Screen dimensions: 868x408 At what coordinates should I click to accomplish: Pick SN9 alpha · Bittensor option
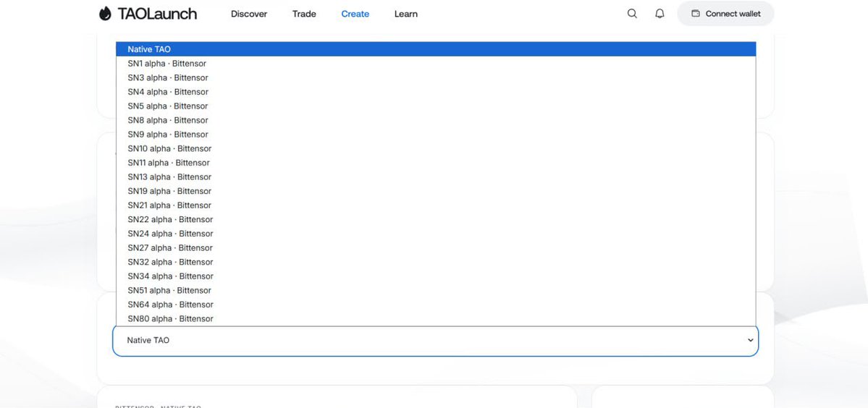coord(437,135)
